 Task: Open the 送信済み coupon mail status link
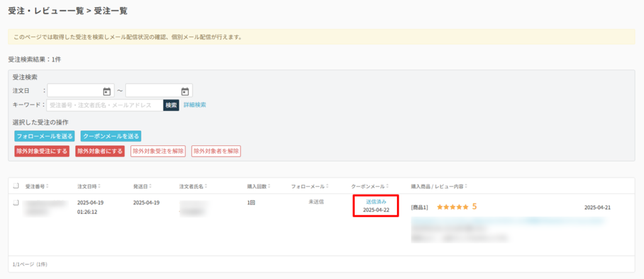[375, 202]
